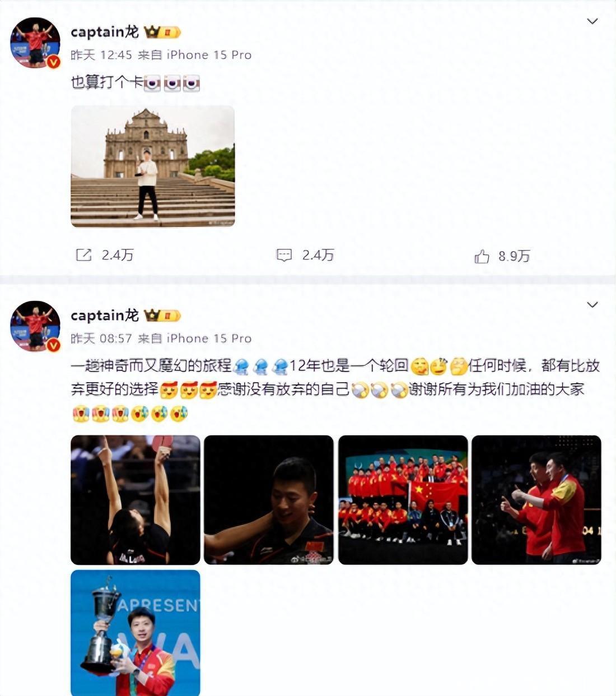Open captain龙 username on first post
This screenshot has width=616, height=696.
pos(105,32)
